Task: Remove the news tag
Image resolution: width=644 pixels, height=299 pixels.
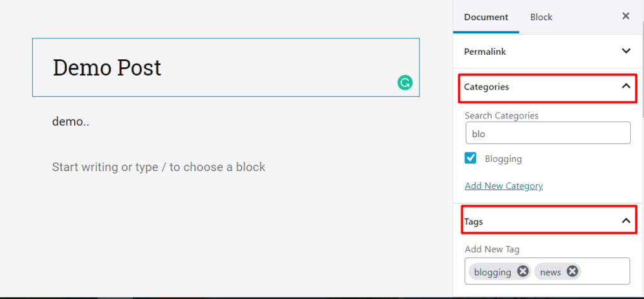Action: tap(572, 271)
